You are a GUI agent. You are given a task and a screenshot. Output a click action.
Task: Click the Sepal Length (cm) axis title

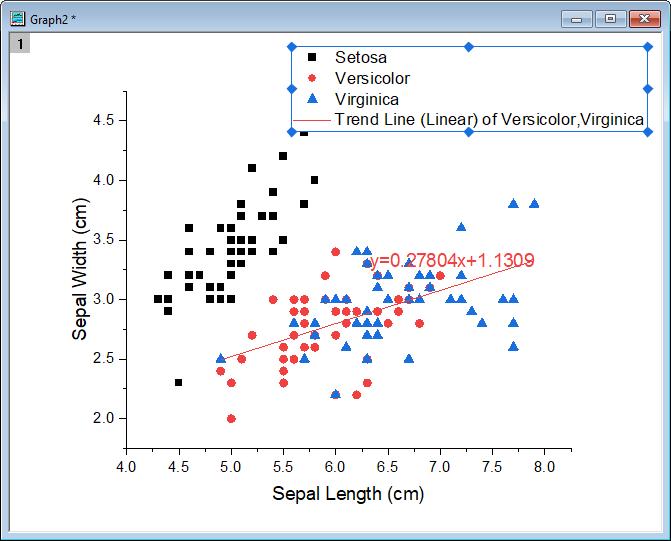348,493
